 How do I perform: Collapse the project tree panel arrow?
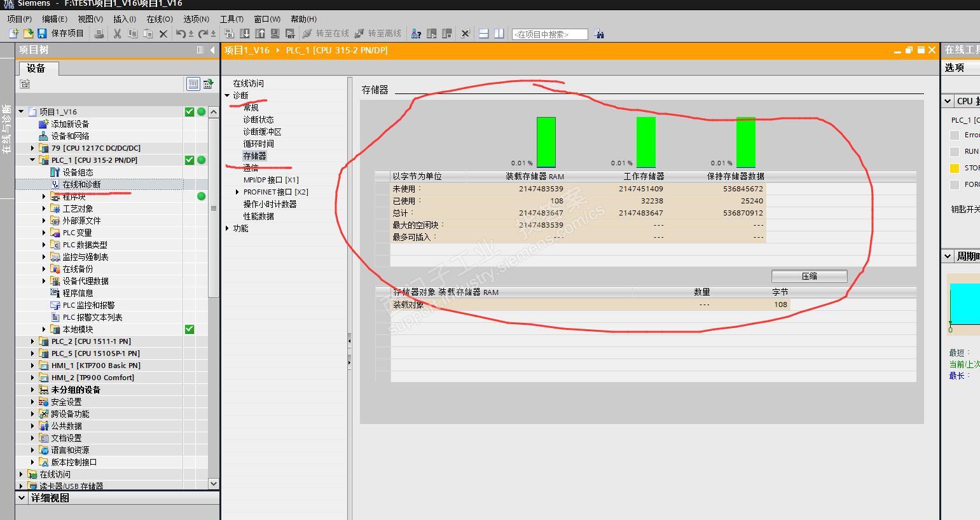point(212,50)
